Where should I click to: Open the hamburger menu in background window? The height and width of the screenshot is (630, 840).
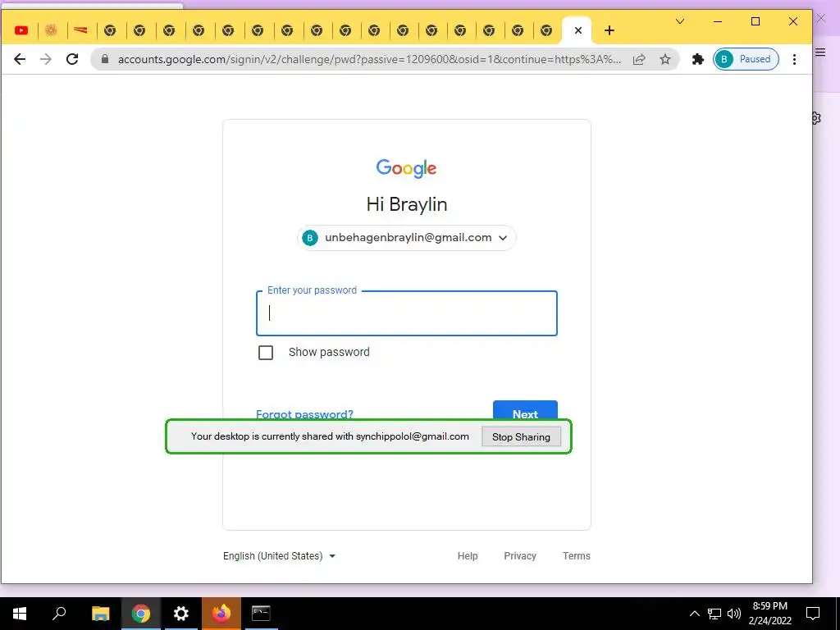click(x=820, y=52)
